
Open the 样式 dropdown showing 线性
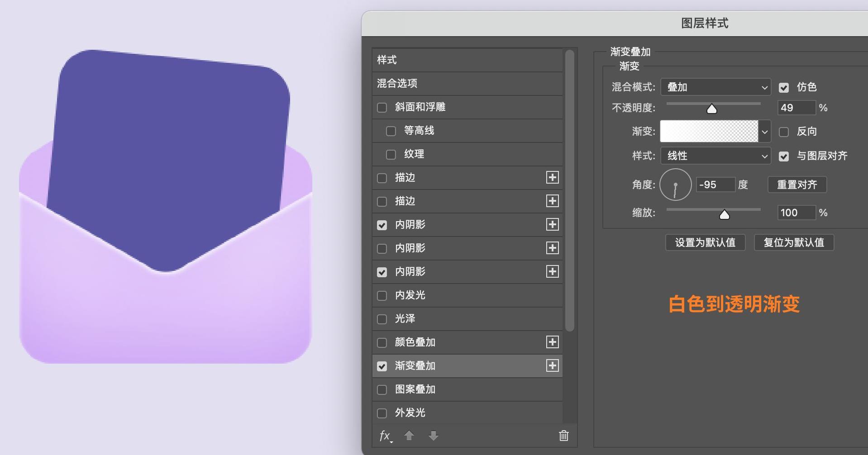click(715, 156)
